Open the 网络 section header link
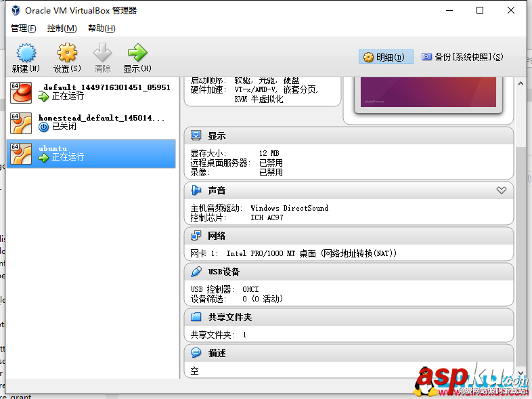 click(x=217, y=236)
